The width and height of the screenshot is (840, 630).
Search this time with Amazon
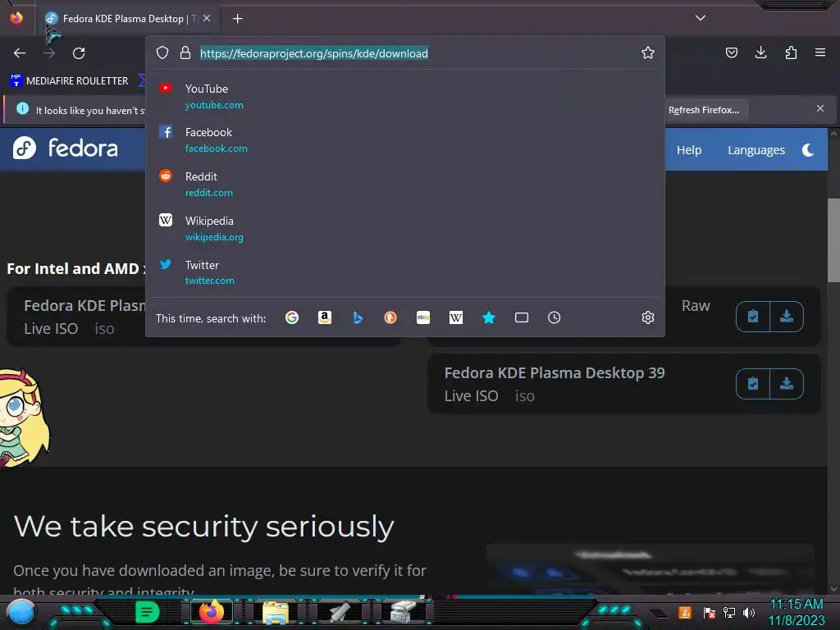click(x=325, y=317)
